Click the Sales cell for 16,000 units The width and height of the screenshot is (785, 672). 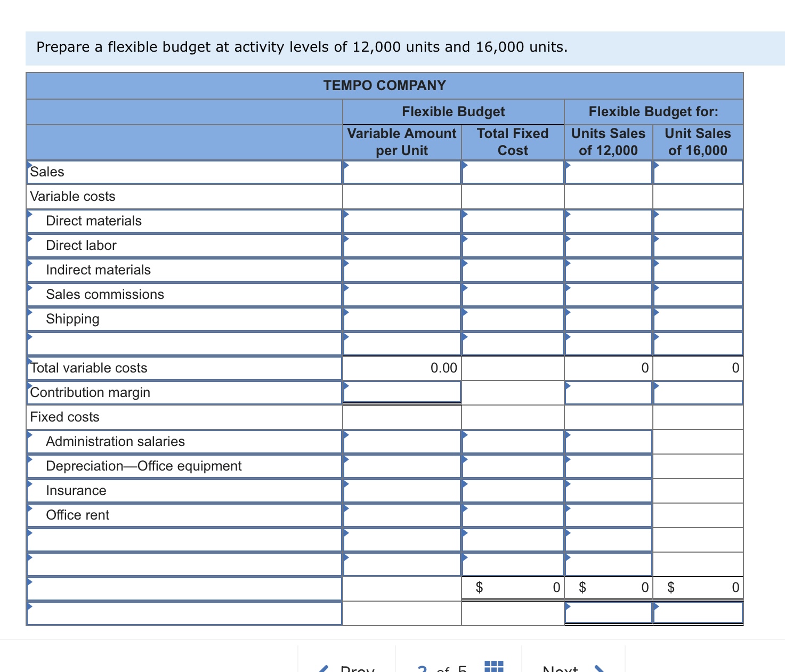(x=698, y=172)
